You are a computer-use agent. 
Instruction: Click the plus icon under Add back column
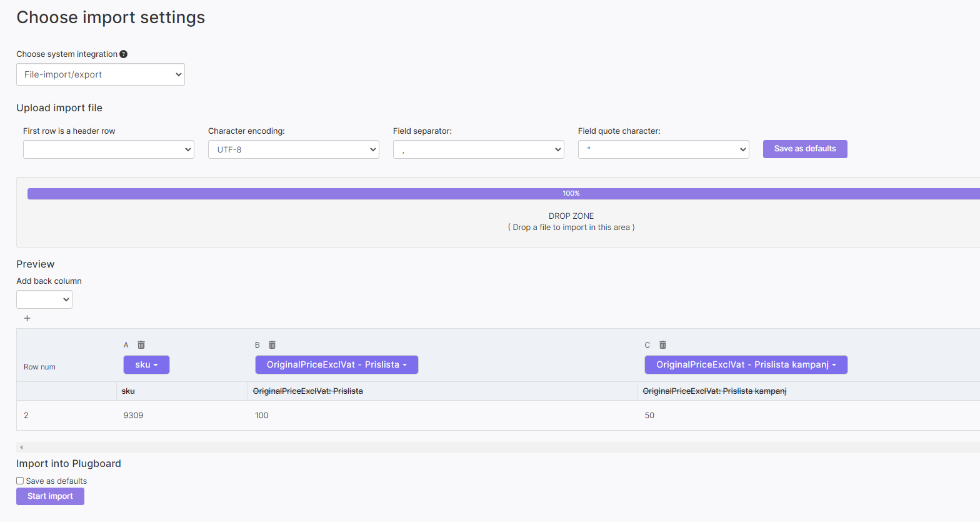click(27, 318)
